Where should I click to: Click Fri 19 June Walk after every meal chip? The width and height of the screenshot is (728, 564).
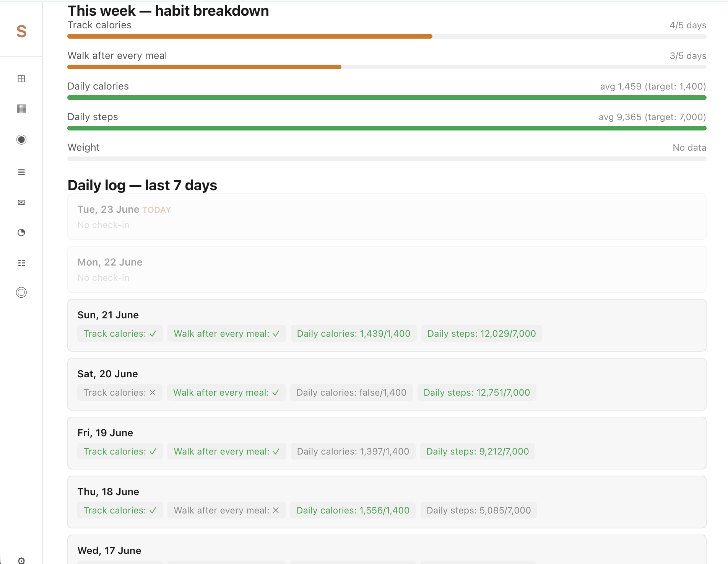point(227,452)
